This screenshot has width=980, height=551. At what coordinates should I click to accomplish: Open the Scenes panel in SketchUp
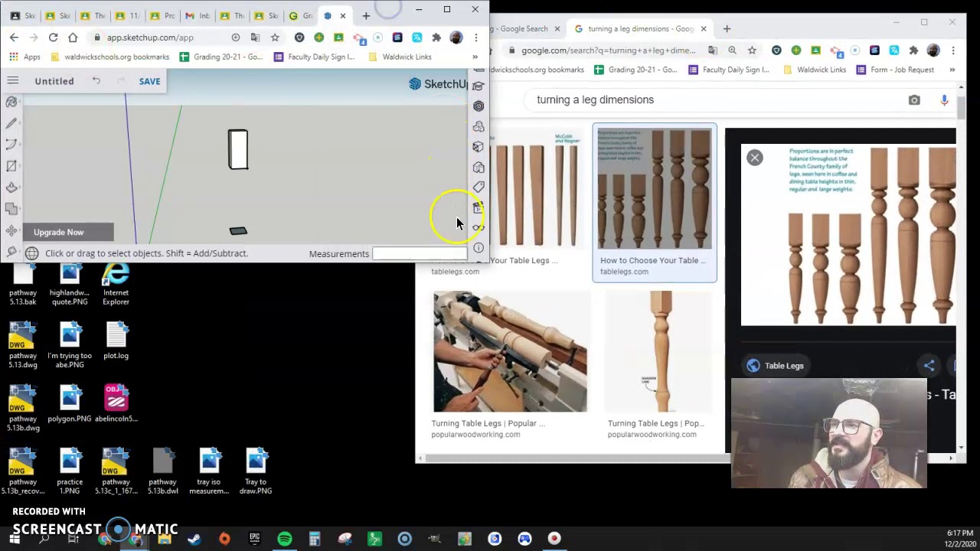[x=479, y=207]
